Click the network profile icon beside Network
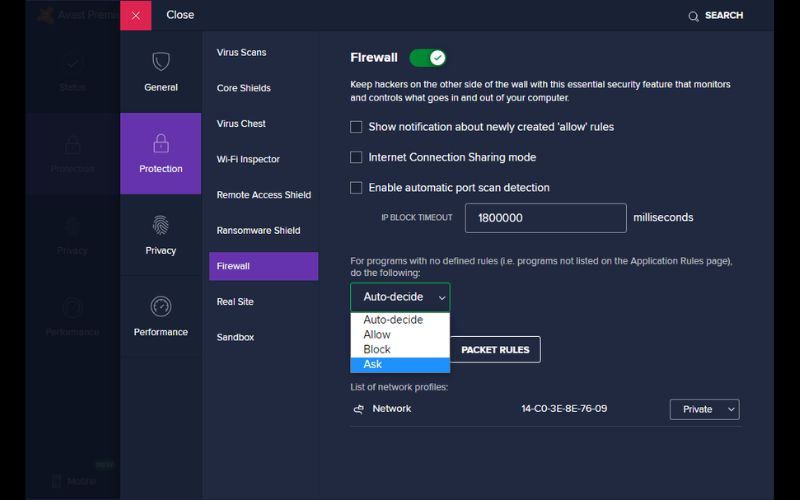Screen dimensions: 800x500 click(358, 409)
